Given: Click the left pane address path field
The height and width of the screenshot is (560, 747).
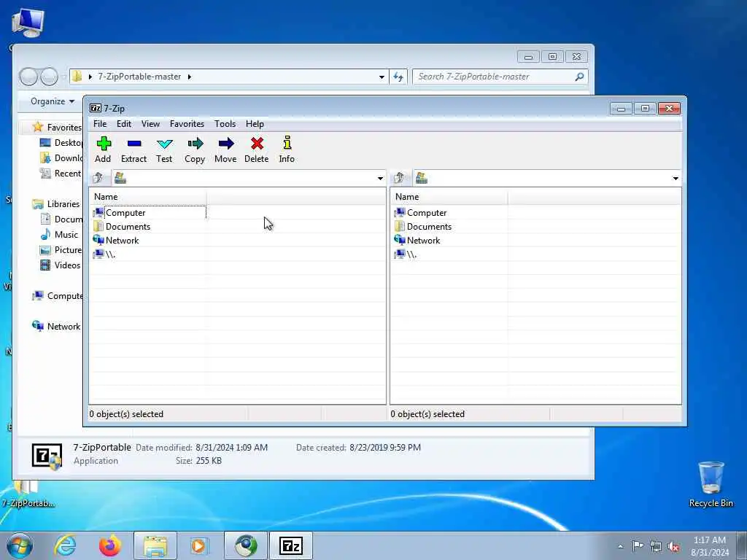Looking at the screenshot, I should [x=249, y=178].
